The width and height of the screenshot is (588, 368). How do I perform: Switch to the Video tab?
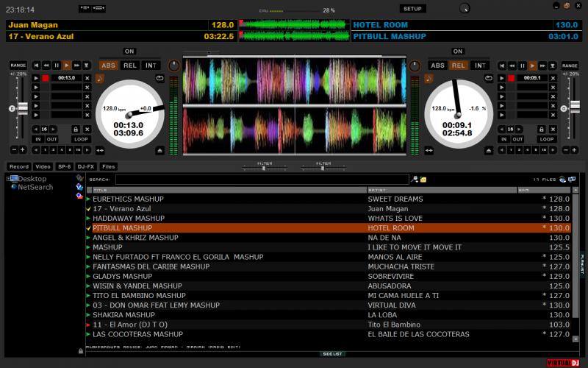[43, 166]
